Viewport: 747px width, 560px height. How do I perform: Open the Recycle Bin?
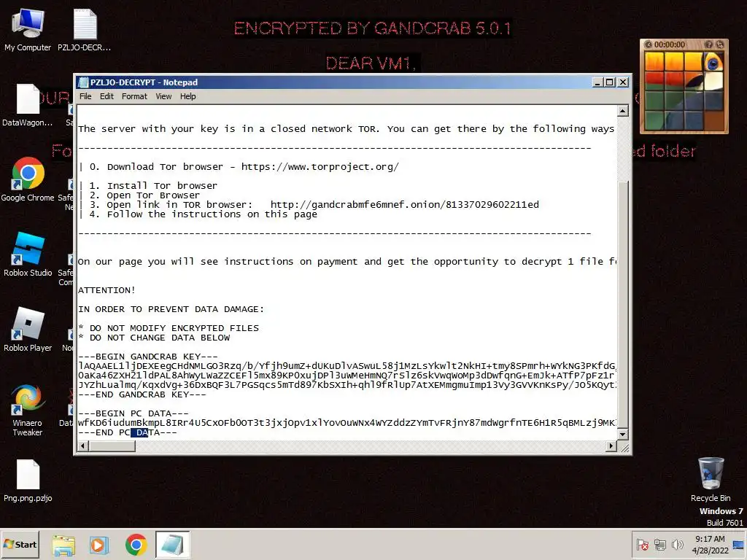tap(711, 480)
